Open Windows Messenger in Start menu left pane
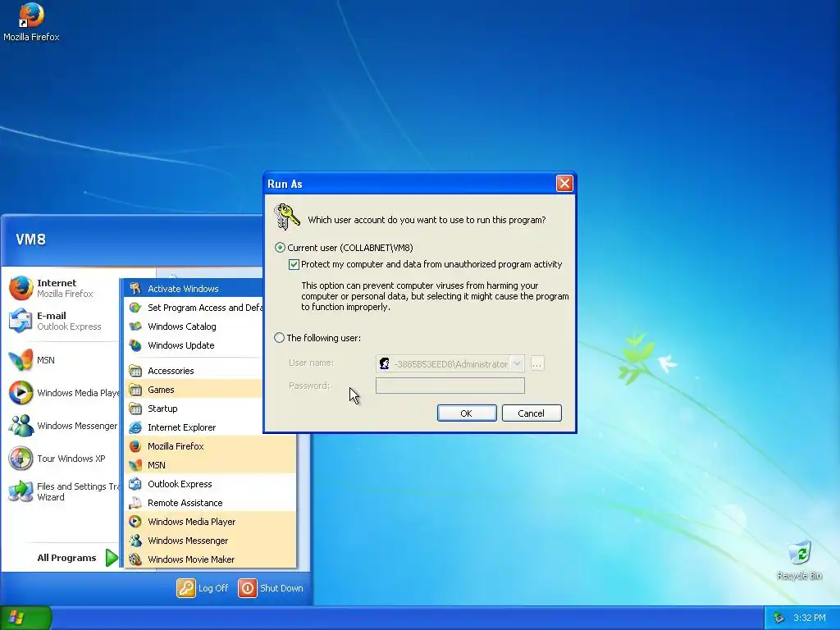 [62, 426]
